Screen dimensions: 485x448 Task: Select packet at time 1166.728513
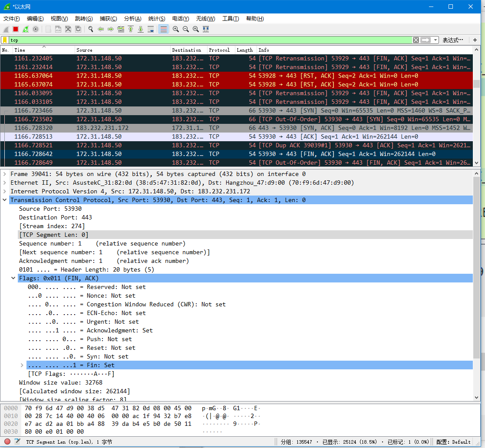tap(237, 136)
